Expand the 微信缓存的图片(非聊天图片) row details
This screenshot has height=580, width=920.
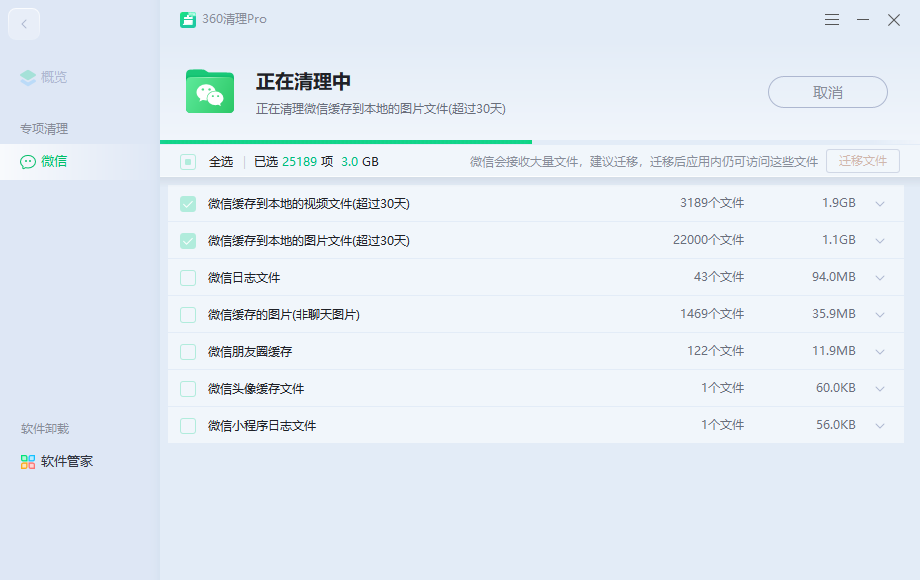[880, 315]
